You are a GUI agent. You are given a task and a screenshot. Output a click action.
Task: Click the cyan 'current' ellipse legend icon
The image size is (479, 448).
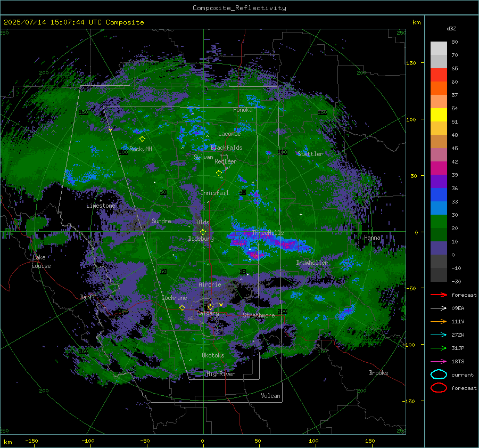click(x=439, y=374)
